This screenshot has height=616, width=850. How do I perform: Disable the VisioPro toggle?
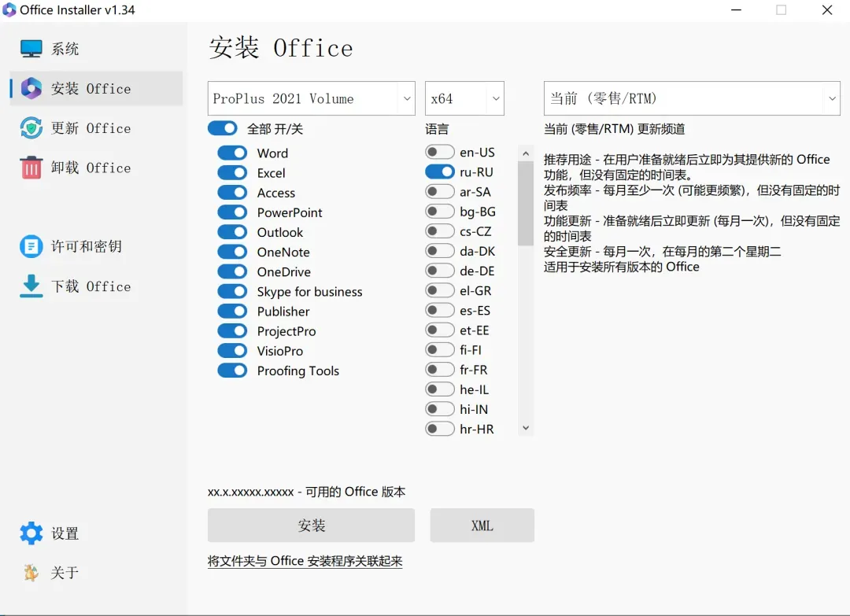[x=232, y=351]
